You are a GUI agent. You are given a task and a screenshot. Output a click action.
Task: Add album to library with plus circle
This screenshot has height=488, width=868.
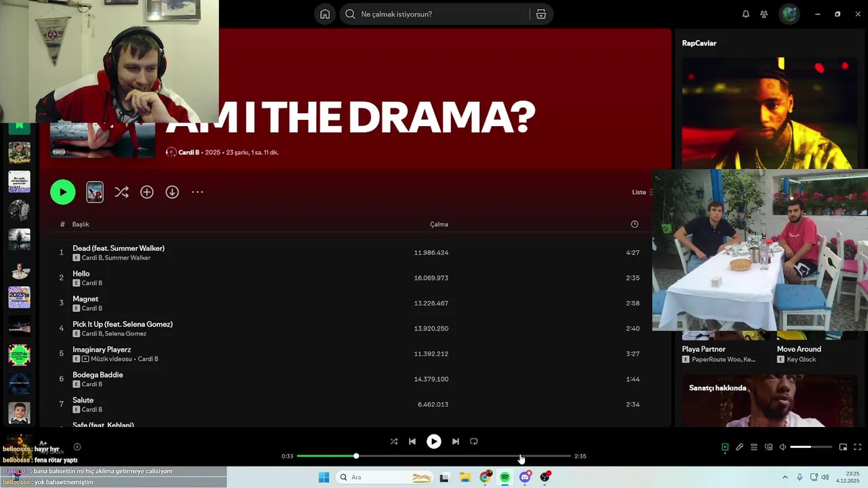pyautogui.click(x=146, y=192)
